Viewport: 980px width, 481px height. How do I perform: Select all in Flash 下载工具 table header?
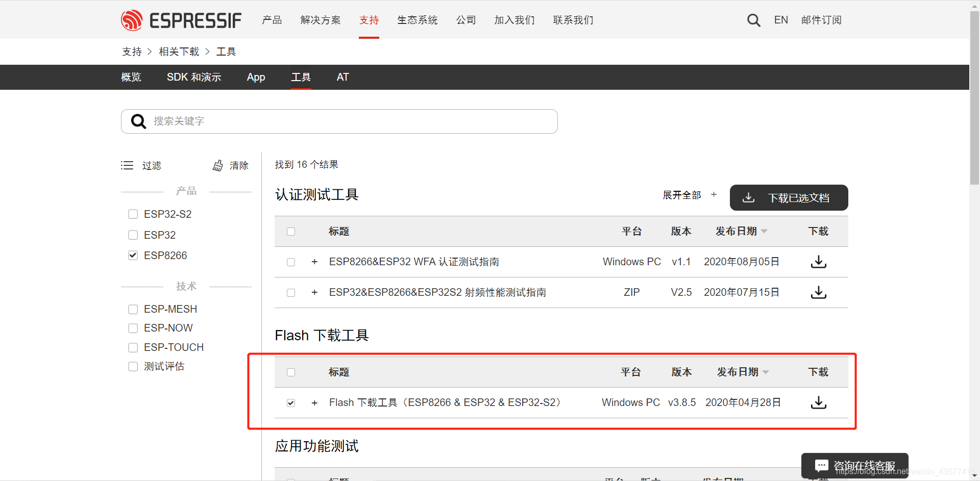291,372
